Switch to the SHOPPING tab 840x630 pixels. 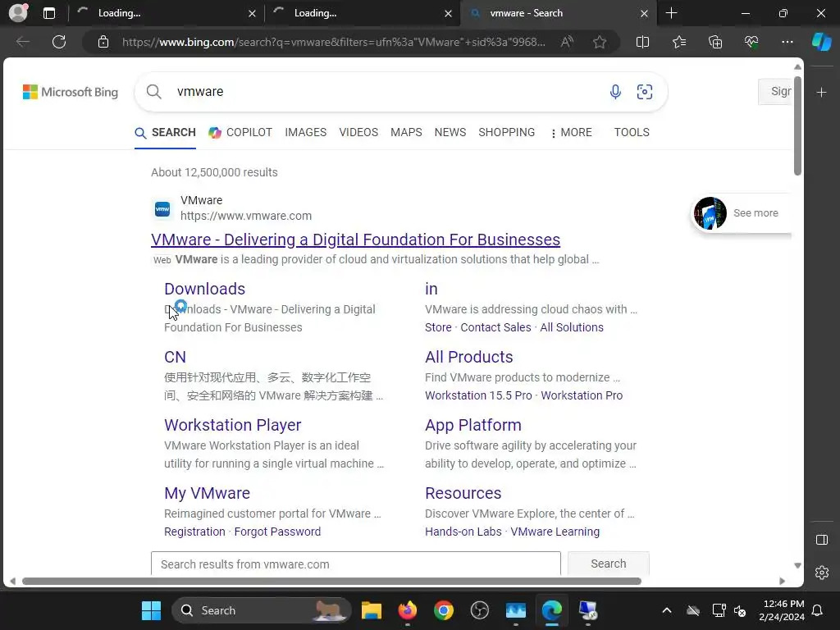click(506, 132)
